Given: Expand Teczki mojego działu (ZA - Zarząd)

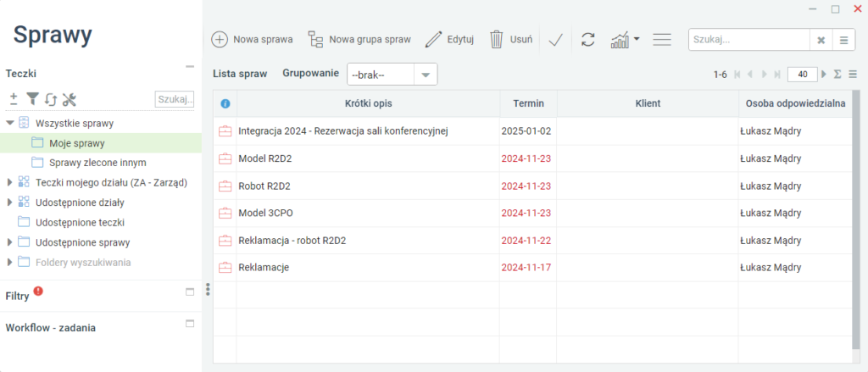Looking at the screenshot, I should (9, 182).
